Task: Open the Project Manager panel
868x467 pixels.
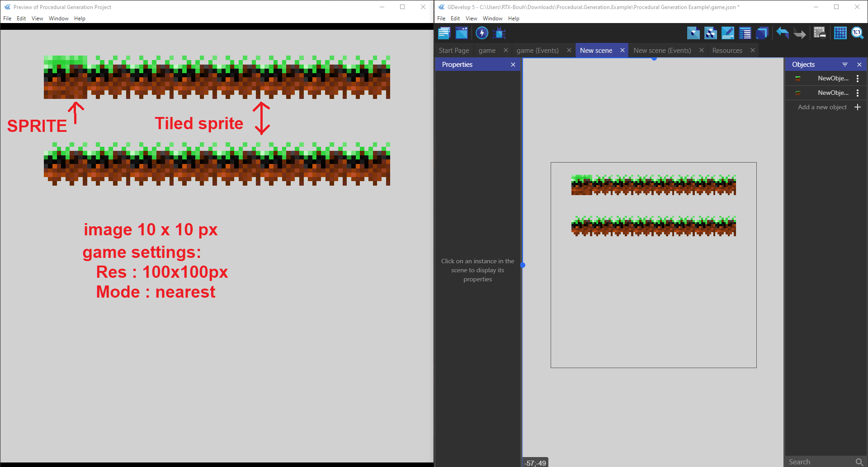Action: (444, 33)
